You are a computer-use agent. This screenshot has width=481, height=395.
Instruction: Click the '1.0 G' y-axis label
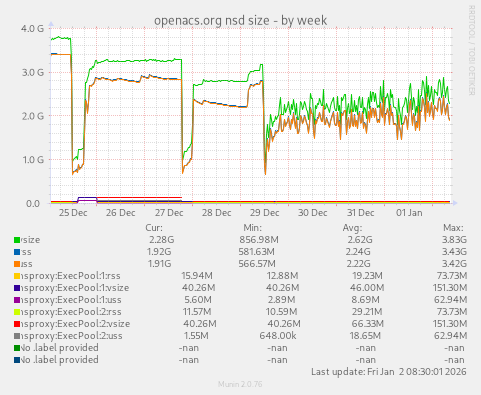33,160
